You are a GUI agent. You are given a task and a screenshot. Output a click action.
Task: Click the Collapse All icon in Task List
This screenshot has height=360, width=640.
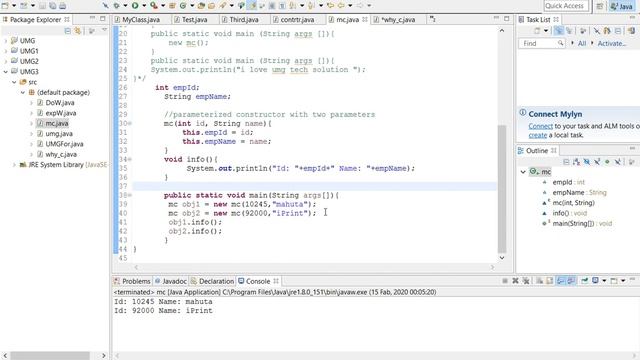point(618,31)
